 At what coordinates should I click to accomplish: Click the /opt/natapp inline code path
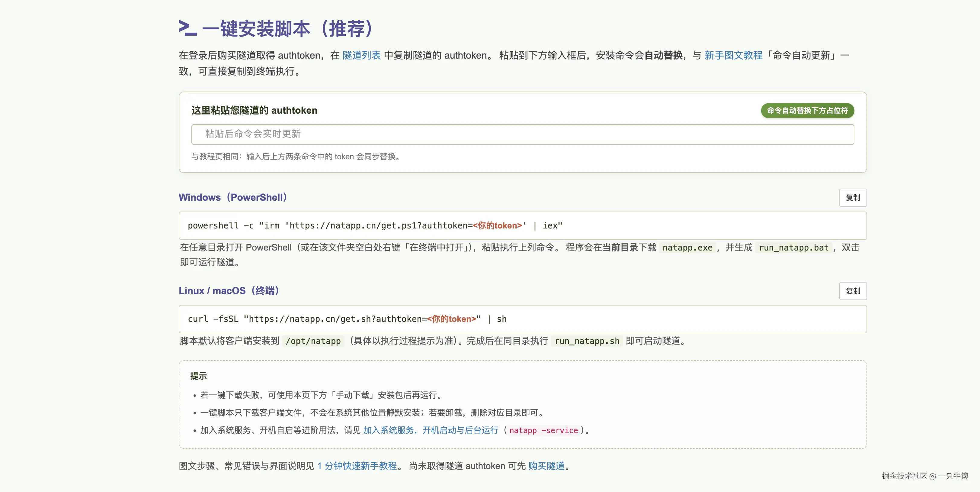(x=313, y=341)
